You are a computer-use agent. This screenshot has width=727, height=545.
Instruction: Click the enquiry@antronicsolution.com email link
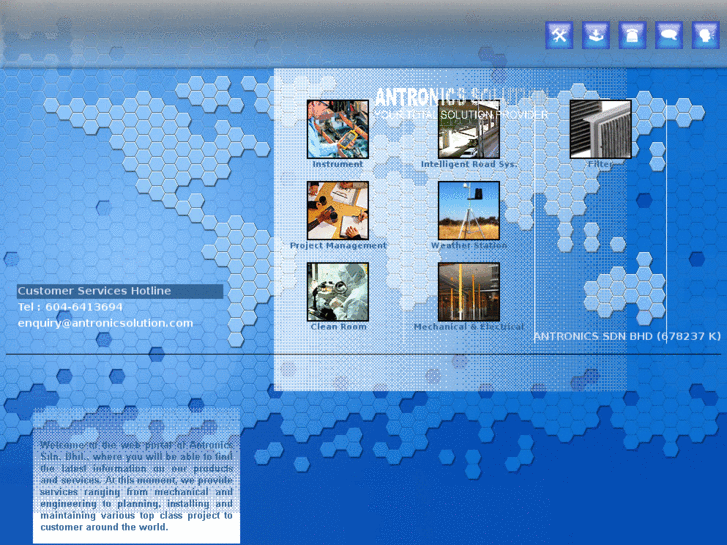tap(105, 323)
